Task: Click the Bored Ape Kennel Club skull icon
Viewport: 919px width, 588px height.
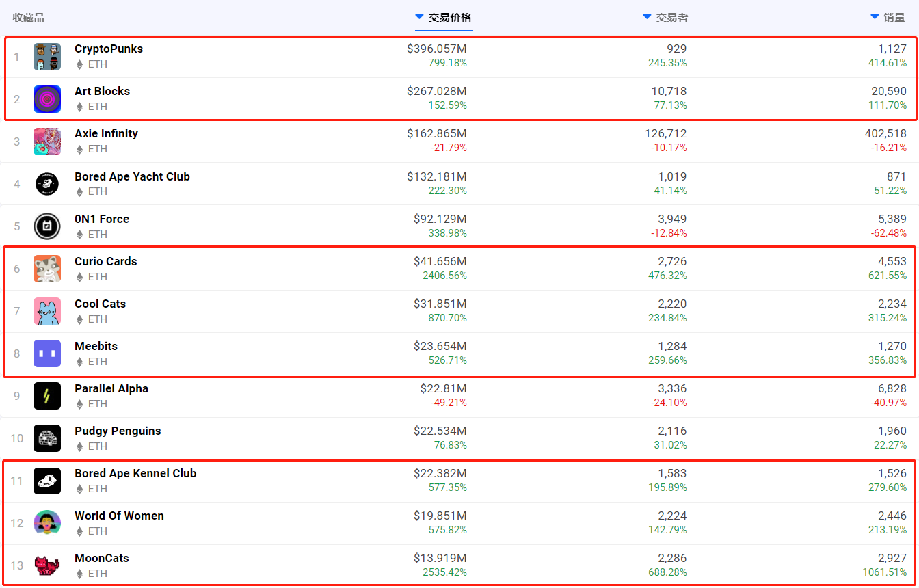Action: point(47,481)
